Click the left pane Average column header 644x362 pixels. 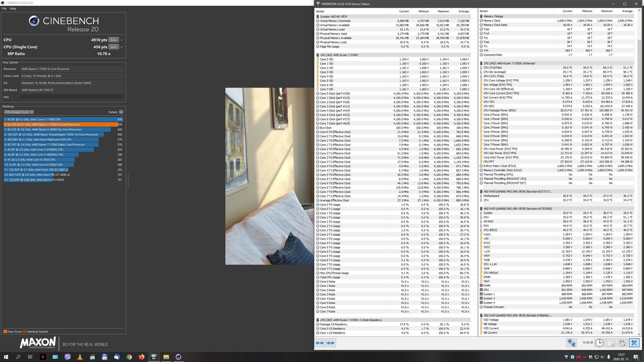click(461, 11)
